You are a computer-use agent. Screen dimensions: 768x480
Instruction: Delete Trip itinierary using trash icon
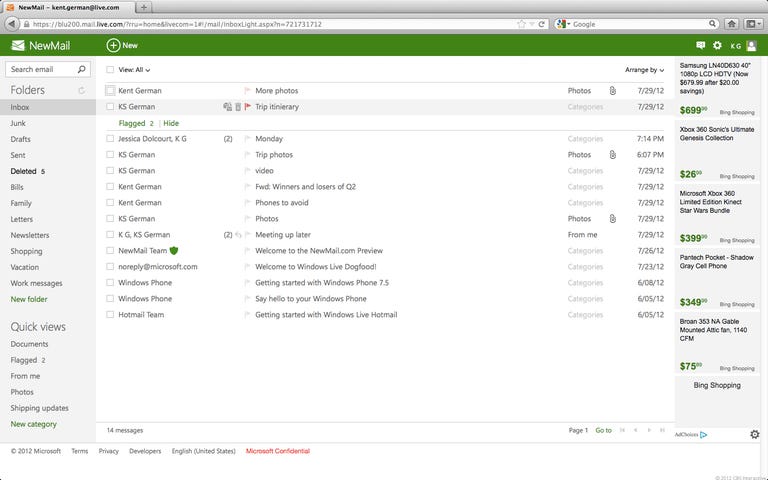tap(238, 107)
